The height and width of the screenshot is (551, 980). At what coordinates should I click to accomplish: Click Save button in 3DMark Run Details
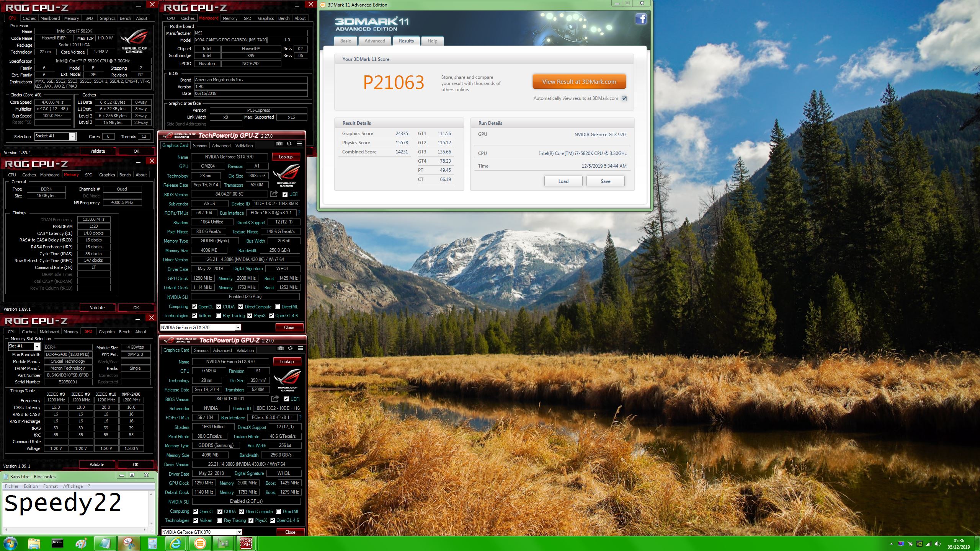click(605, 181)
